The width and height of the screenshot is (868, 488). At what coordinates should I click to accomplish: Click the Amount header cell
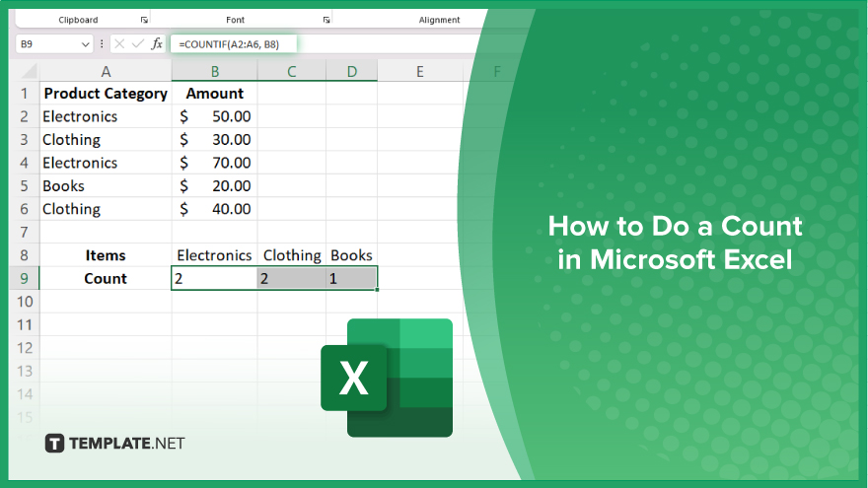pyautogui.click(x=215, y=93)
